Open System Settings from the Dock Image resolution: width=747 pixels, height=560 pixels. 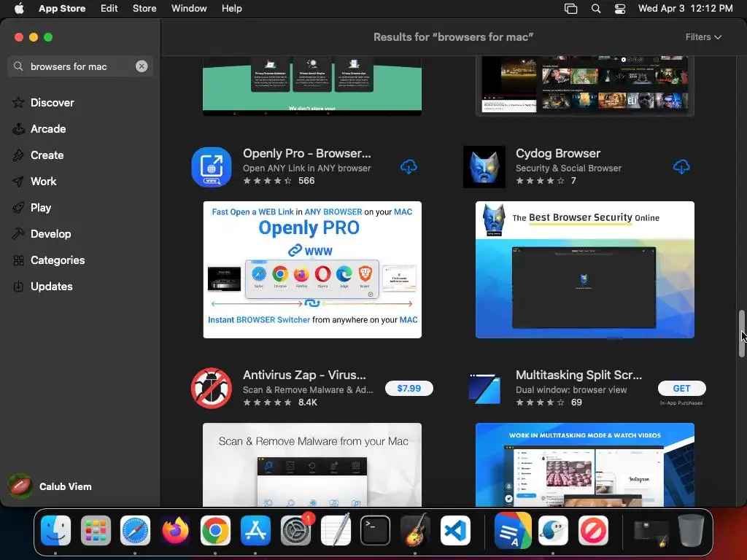(x=295, y=530)
